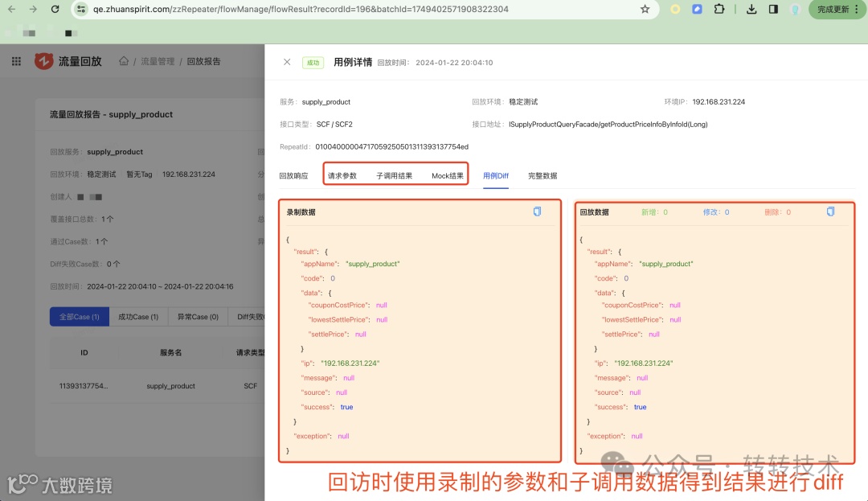Open site information icon in address bar
Viewport: 868px width, 501px height.
pyautogui.click(x=81, y=9)
